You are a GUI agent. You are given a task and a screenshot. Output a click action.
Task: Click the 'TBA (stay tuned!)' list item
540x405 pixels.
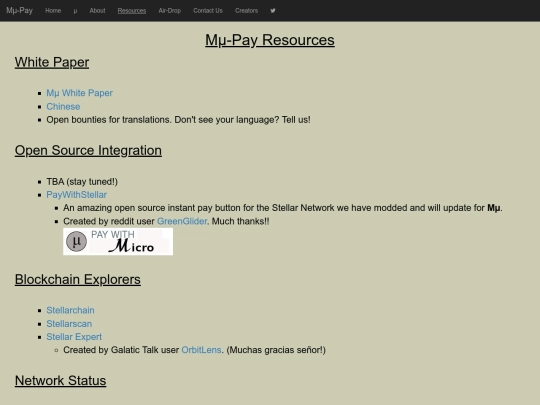point(82,181)
